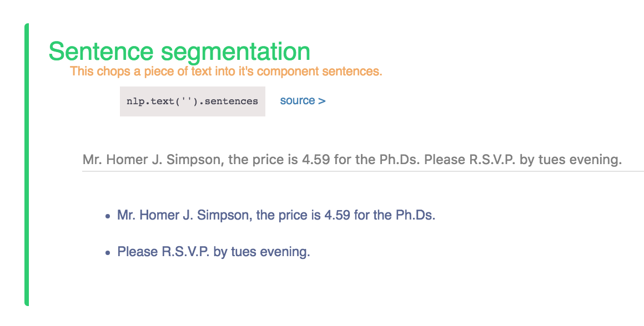Focus the Homer Simpson text input field
Image resolution: width=644 pixels, height=326 pixels.
click(363, 159)
